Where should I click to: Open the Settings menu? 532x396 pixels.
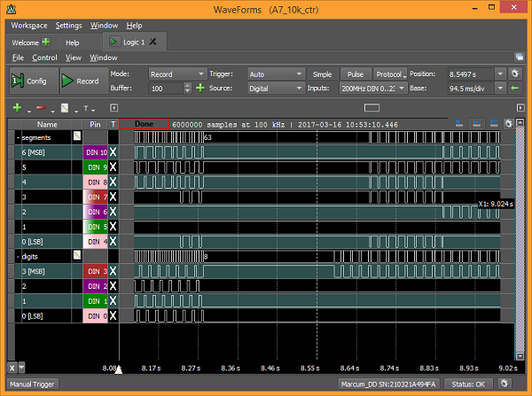[x=69, y=26]
